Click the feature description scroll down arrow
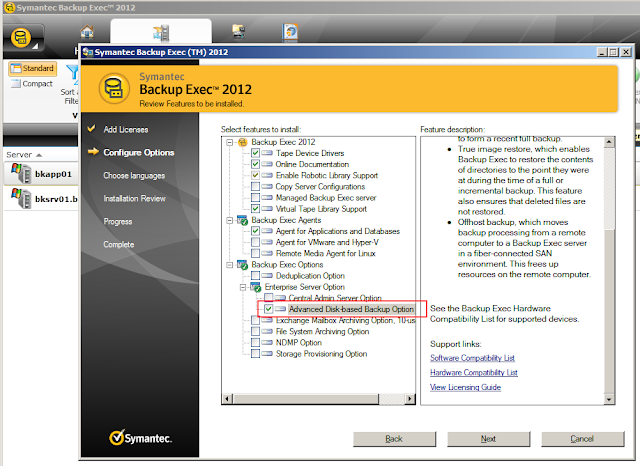The image size is (640, 466). [609, 399]
